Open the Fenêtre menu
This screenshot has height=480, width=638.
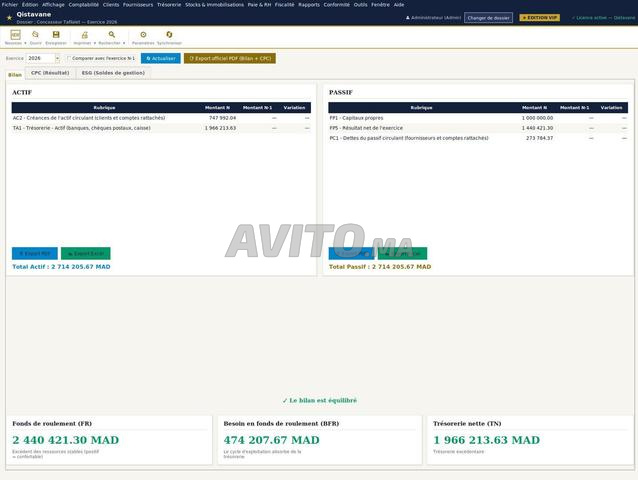point(380,4)
